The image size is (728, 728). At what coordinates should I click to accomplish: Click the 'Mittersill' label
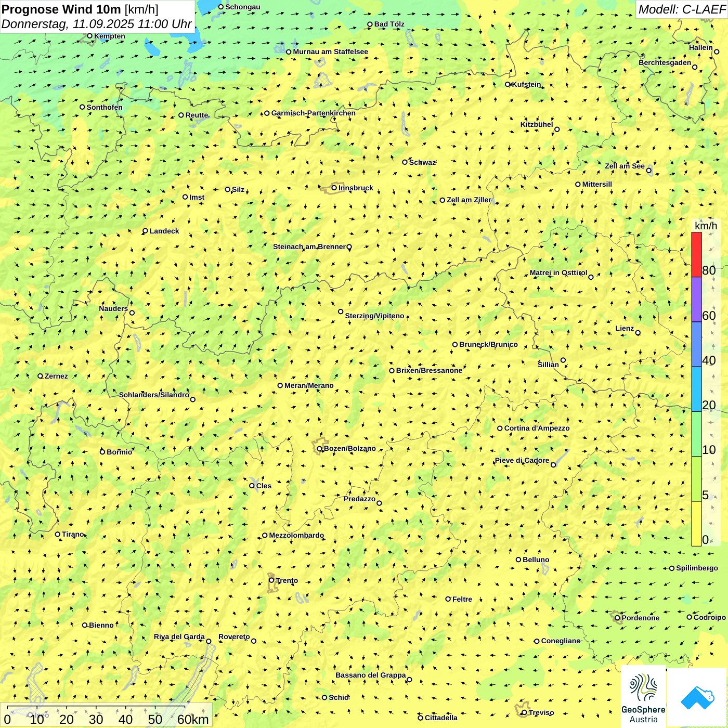tap(597, 184)
